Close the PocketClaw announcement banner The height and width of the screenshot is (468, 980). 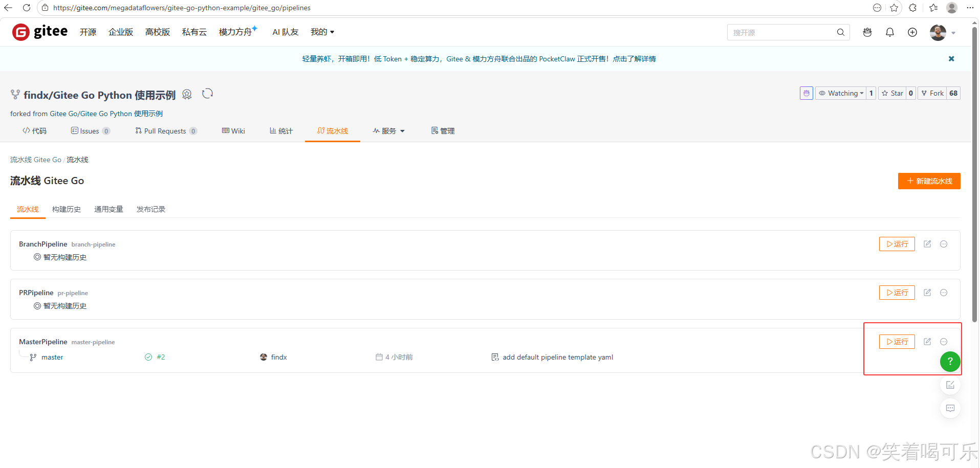pyautogui.click(x=951, y=59)
